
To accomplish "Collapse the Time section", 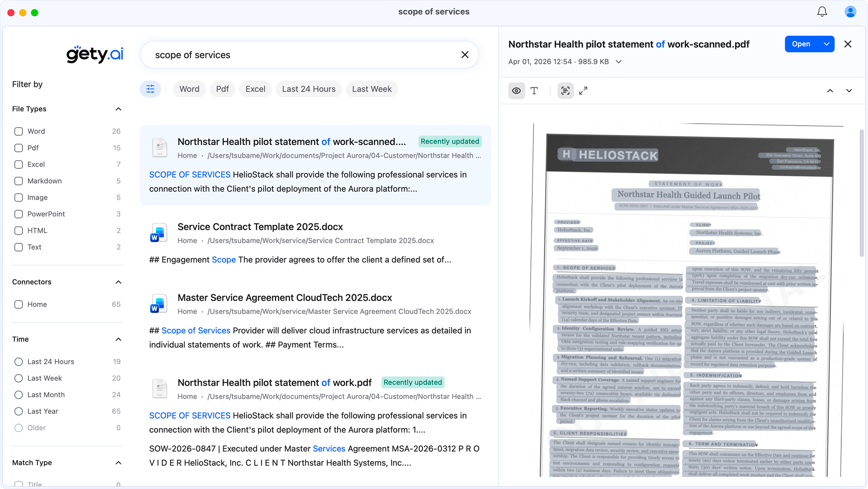I will coord(118,339).
